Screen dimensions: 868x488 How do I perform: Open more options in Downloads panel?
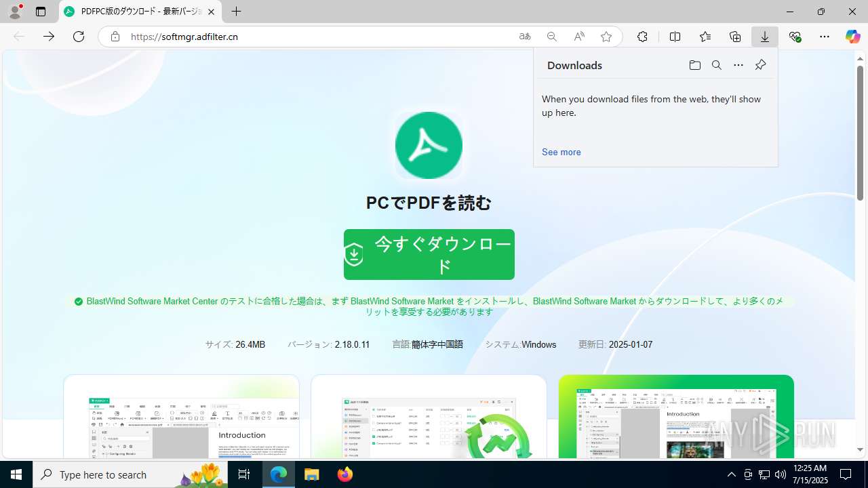pos(738,65)
